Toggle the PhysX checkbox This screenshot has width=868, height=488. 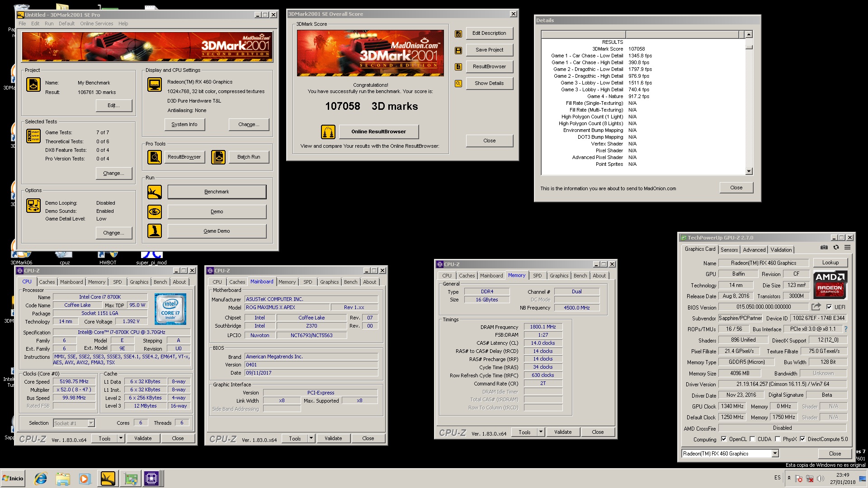(778, 439)
